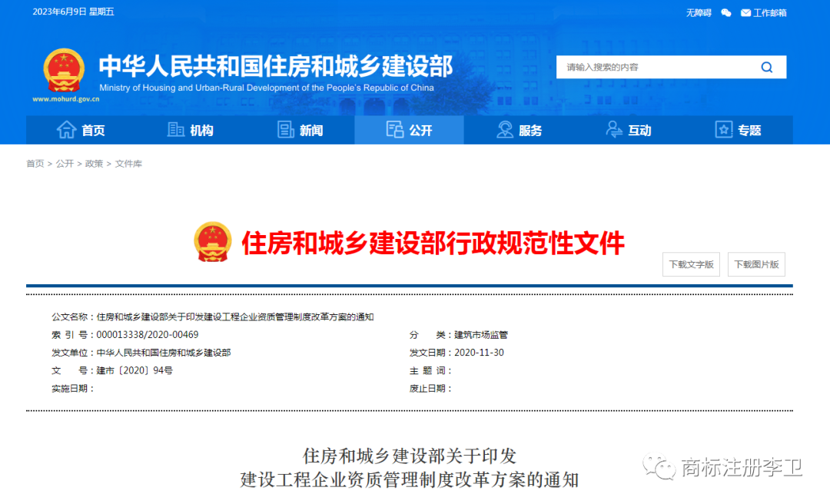Click the category value 建筑市场监管
The image size is (830, 504).
click(x=481, y=334)
